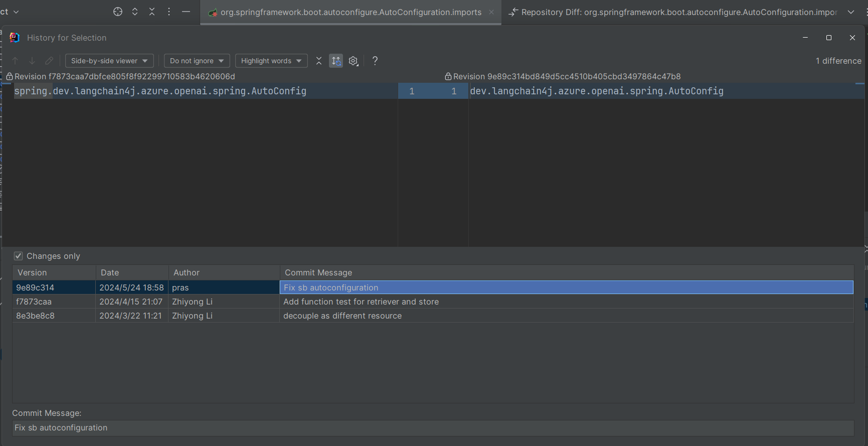This screenshot has height=446, width=868.
Task: Click the date 2024/5/24 18:58
Action: 131,287
